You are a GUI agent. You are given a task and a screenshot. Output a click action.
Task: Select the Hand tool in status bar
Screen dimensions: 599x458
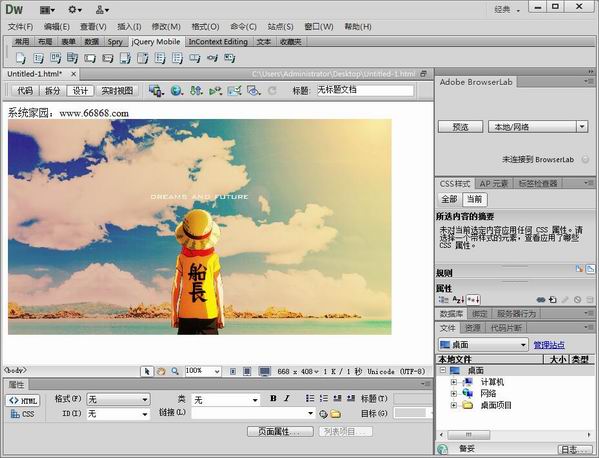tap(161, 371)
